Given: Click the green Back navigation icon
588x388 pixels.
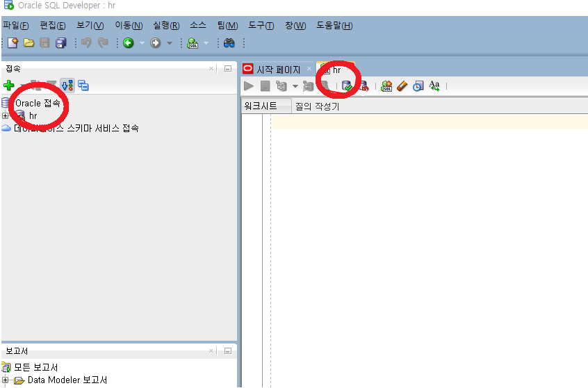Looking at the screenshot, I should click(129, 43).
